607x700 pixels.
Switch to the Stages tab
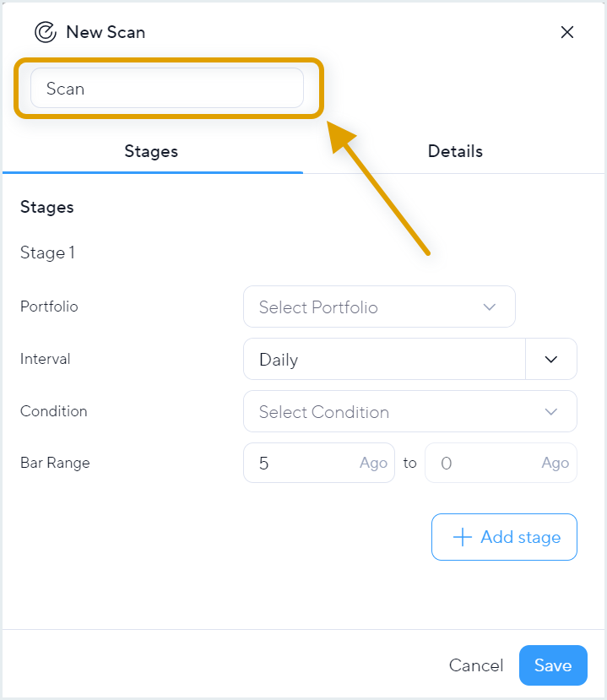(151, 151)
